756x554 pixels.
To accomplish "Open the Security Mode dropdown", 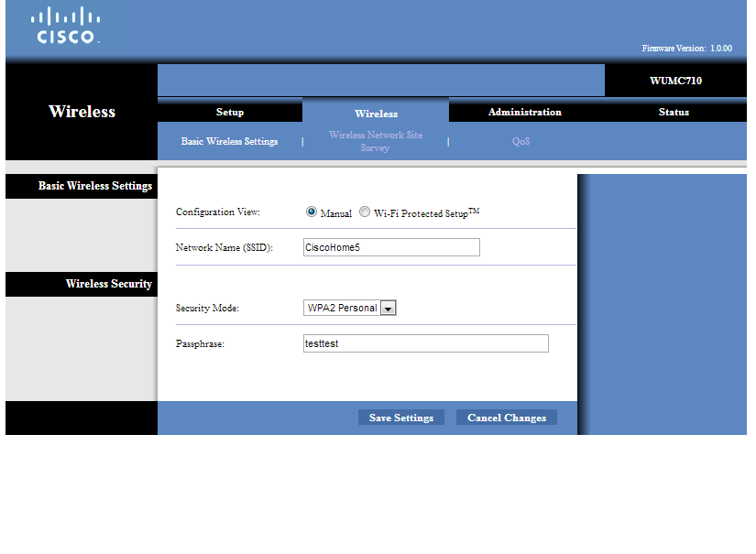I will click(349, 308).
